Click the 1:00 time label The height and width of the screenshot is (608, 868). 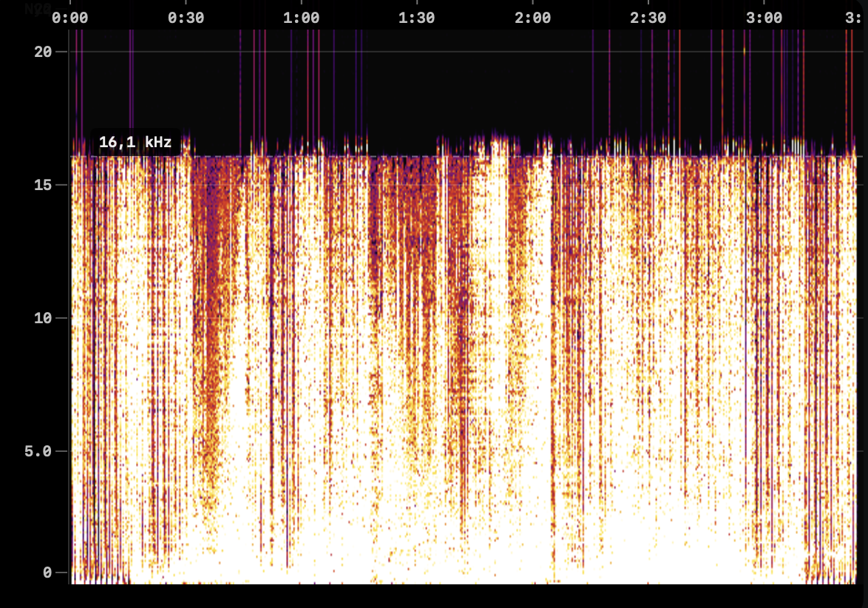[x=302, y=18]
